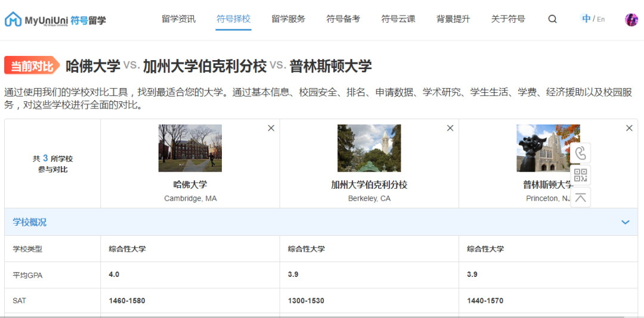Click the Berkeley campanile photo
644x318 pixels.
point(369,148)
